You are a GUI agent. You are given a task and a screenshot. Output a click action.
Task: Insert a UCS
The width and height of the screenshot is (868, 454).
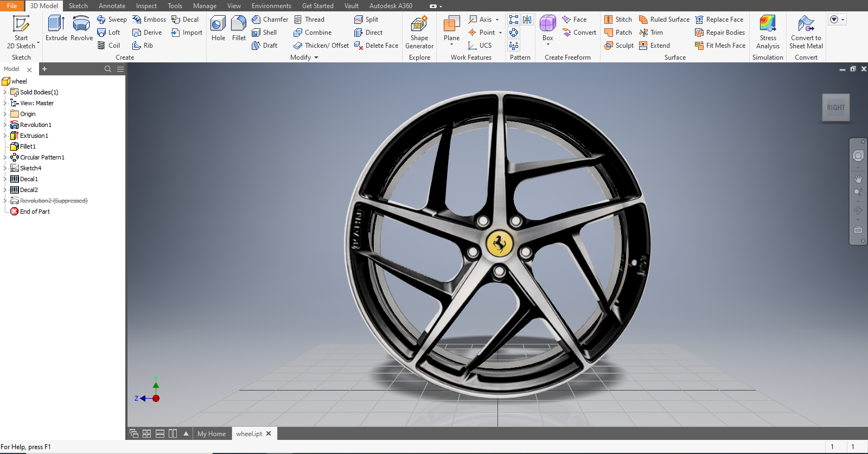[x=480, y=46]
